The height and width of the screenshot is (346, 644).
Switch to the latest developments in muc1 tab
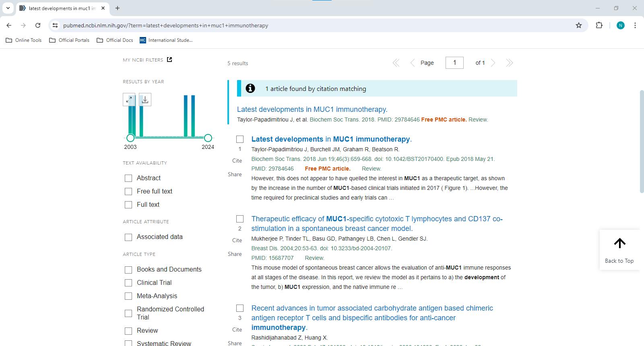[x=62, y=8]
